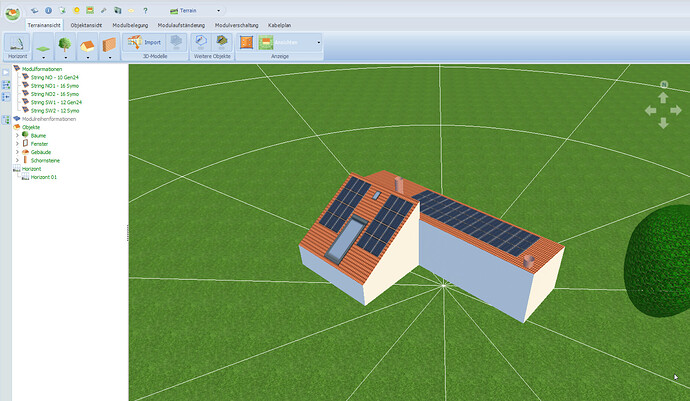690x401 pixels.
Task: Select 'String NO2 - 16 Symo' entry
Action: [55, 94]
